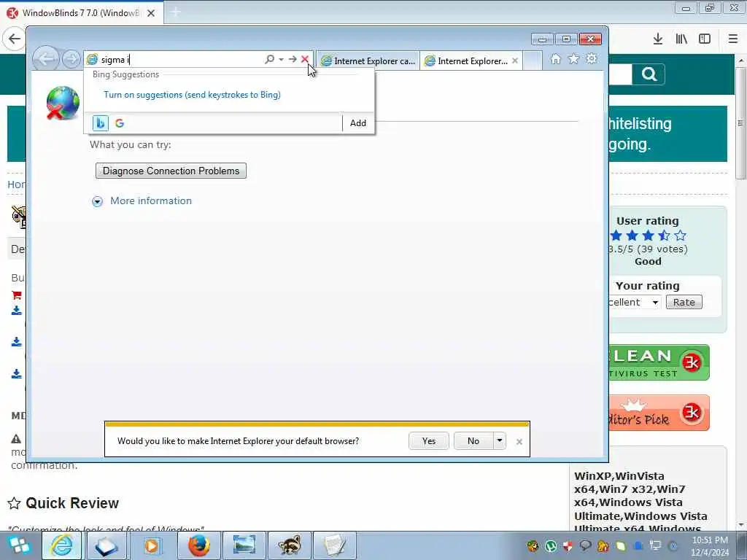Close the WindowBlinds 7 Firefox tab

[151, 13]
